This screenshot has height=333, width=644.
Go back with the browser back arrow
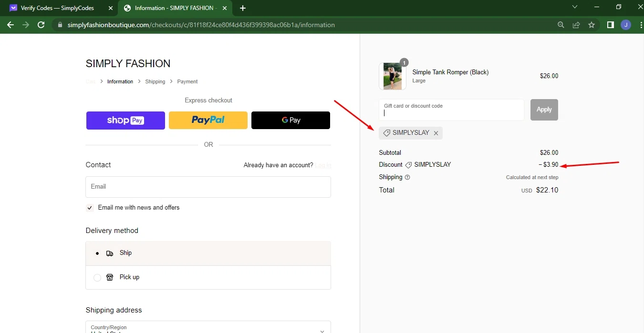10,25
